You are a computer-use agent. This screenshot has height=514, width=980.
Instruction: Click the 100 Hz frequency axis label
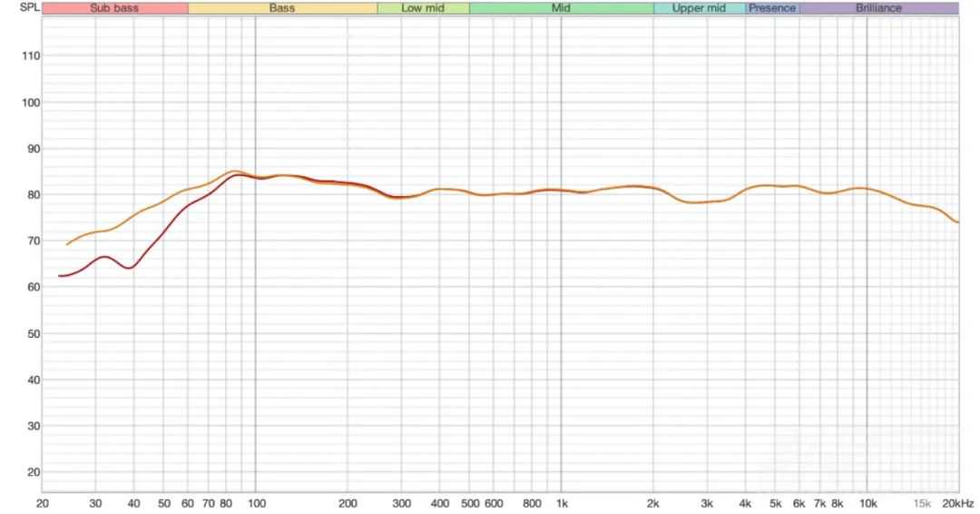[256, 503]
